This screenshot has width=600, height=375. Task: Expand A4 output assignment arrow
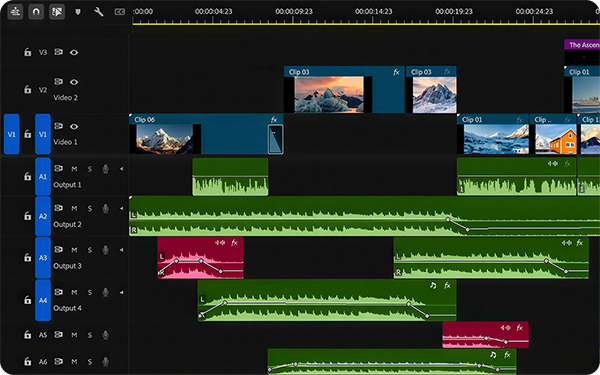122,292
